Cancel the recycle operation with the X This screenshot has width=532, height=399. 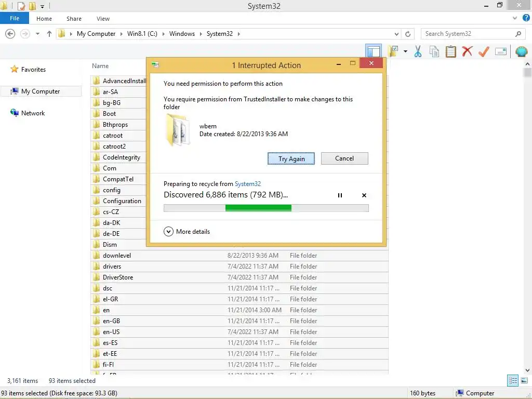click(364, 195)
